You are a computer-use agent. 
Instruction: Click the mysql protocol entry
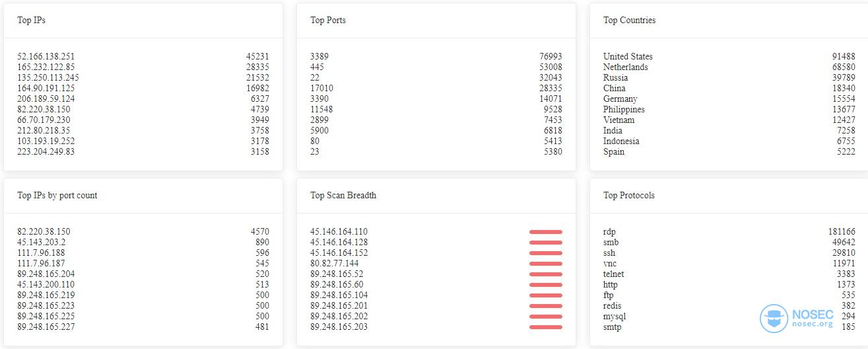(614, 317)
